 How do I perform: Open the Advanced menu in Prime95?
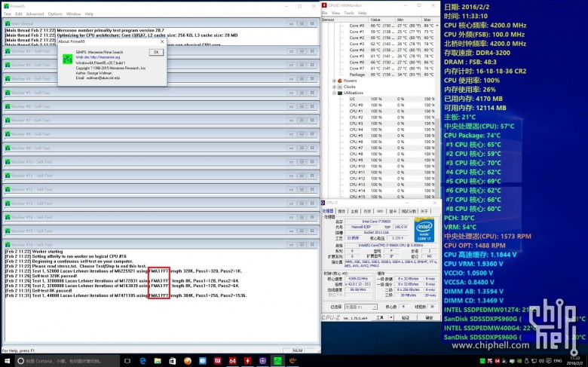(35, 14)
